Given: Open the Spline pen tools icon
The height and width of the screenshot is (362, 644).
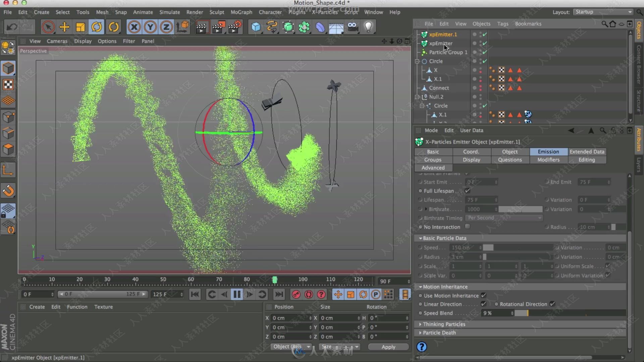Looking at the screenshot, I should (x=272, y=27).
